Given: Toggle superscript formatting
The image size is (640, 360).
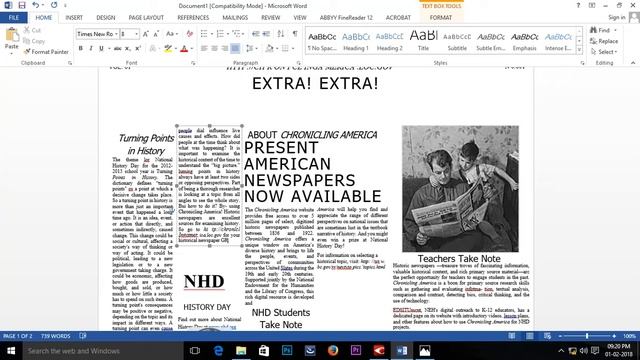Looking at the screenshot, I should (138, 49).
